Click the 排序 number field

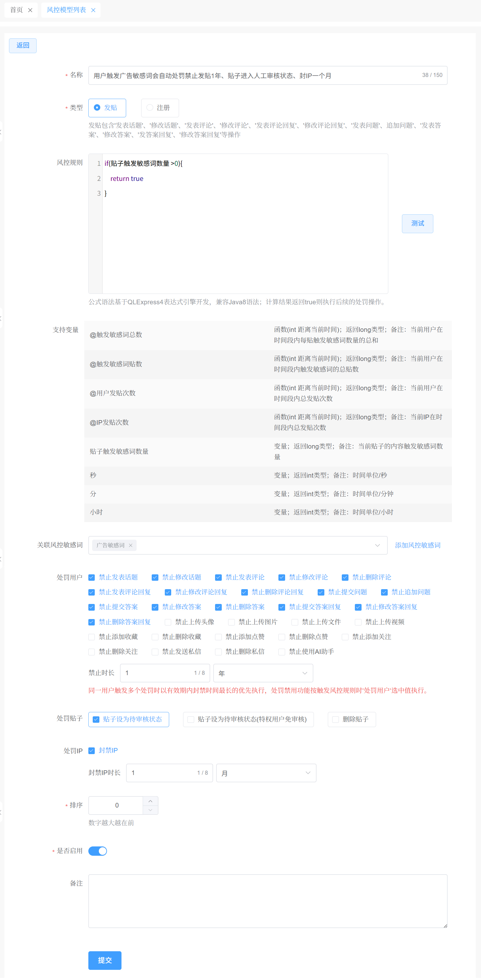pos(116,805)
